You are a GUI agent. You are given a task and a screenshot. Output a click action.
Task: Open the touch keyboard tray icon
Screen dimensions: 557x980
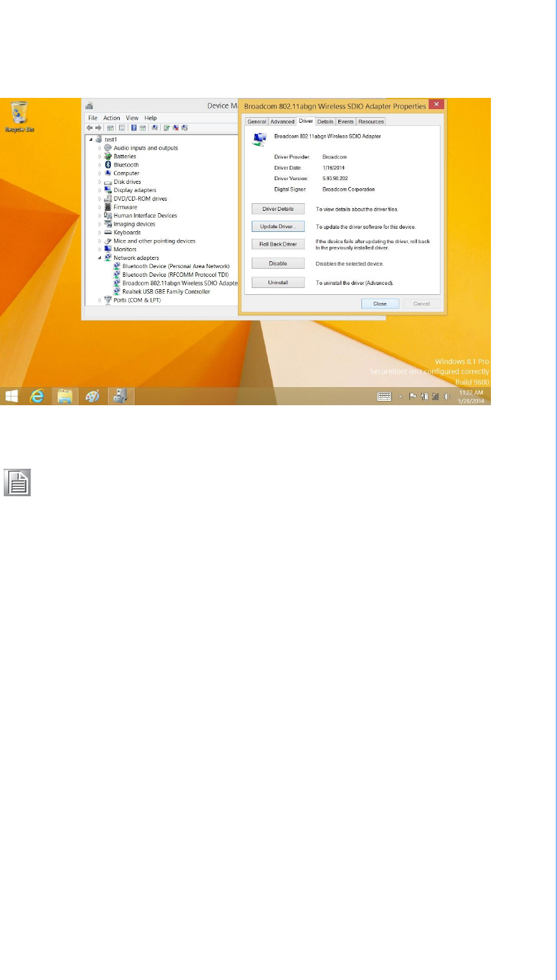(384, 396)
